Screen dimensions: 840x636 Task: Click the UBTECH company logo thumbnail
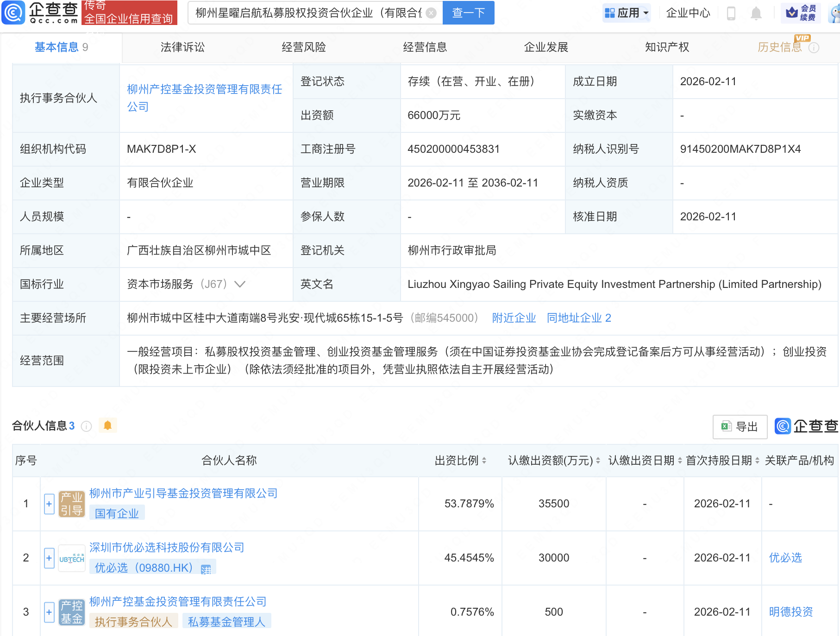(72, 558)
